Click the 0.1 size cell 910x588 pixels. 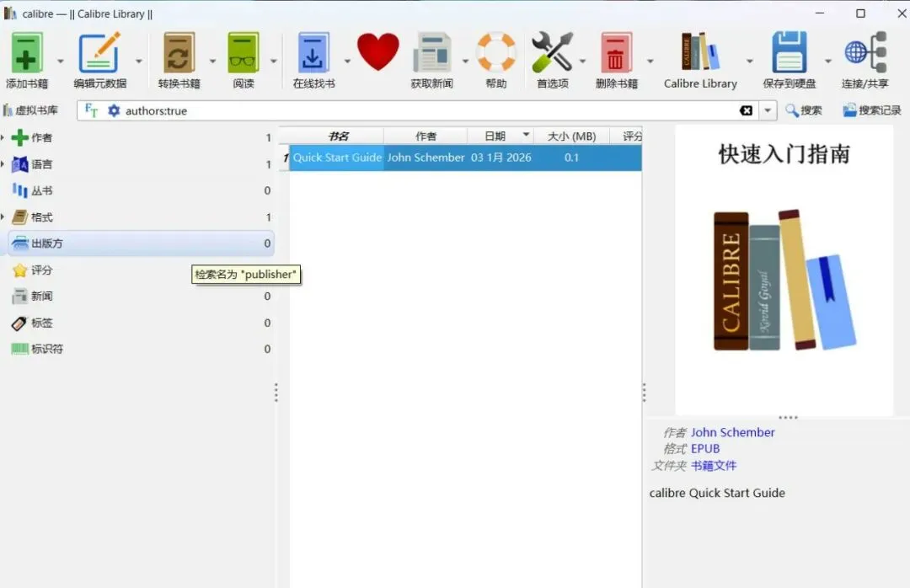(571, 158)
